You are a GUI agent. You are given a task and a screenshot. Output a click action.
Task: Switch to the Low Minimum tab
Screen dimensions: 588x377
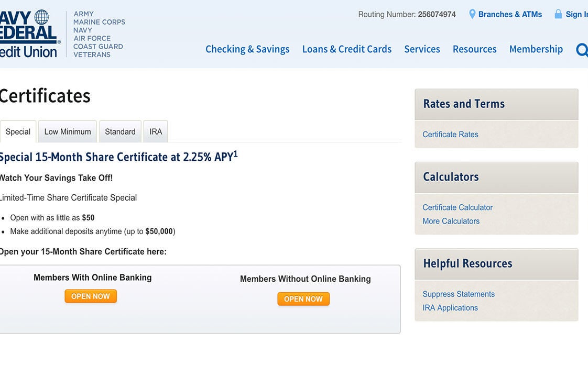[x=68, y=132]
